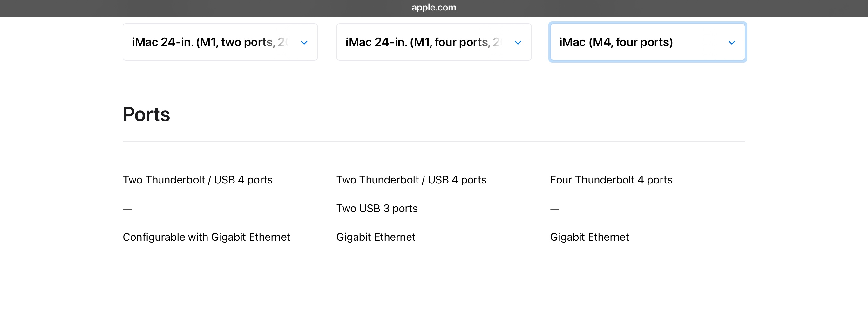
Task: Click the divider line under Ports heading
Action: [434, 141]
